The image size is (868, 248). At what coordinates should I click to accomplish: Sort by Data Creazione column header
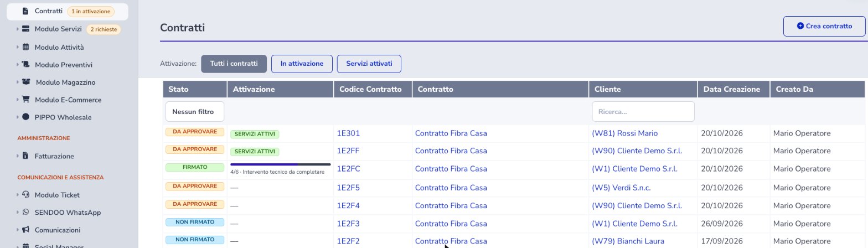pyautogui.click(x=733, y=89)
